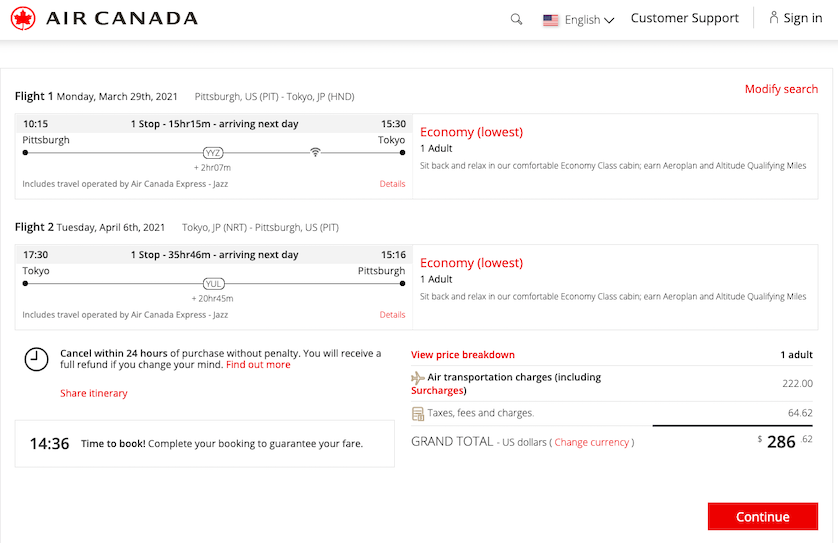This screenshot has height=543, width=838.
Task: Expand View price breakdown
Action: [463, 355]
